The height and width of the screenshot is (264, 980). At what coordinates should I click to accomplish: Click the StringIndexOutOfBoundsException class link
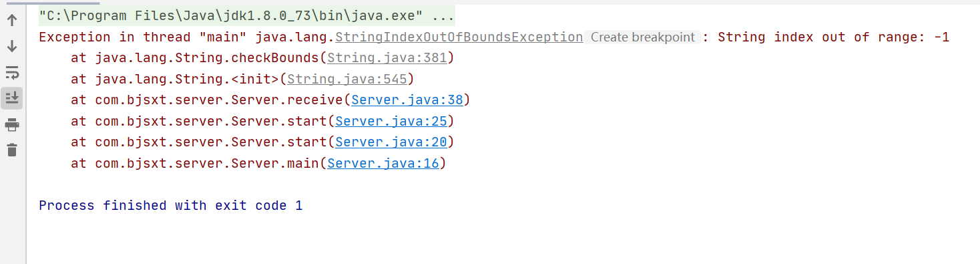click(459, 37)
